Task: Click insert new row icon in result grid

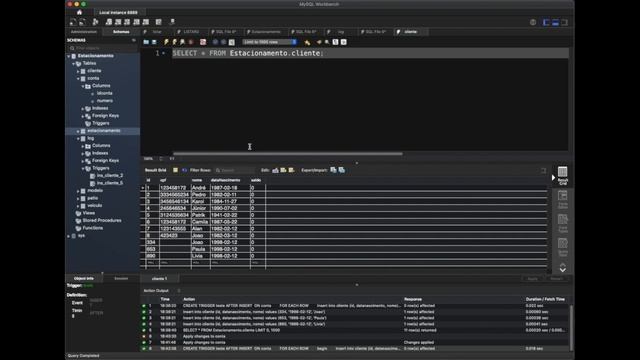Action: point(283,170)
